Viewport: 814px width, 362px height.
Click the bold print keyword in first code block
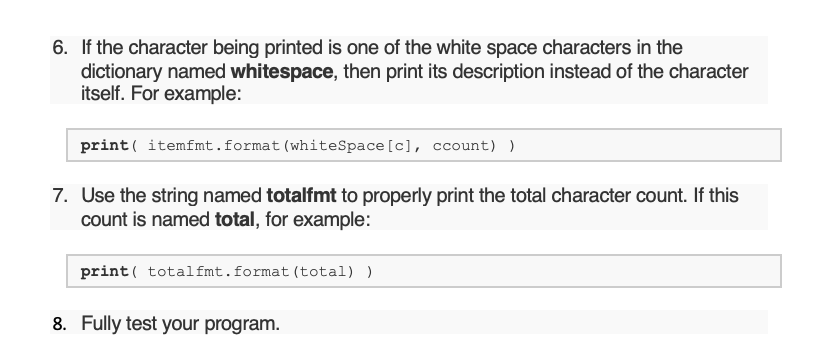[x=104, y=146]
